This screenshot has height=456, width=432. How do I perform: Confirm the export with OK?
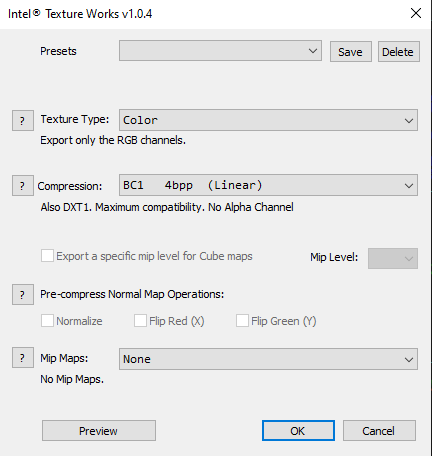tap(298, 431)
